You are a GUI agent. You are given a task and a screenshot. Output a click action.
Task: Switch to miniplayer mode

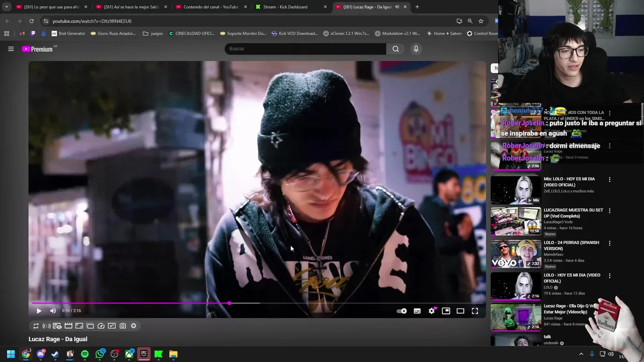[446, 311]
